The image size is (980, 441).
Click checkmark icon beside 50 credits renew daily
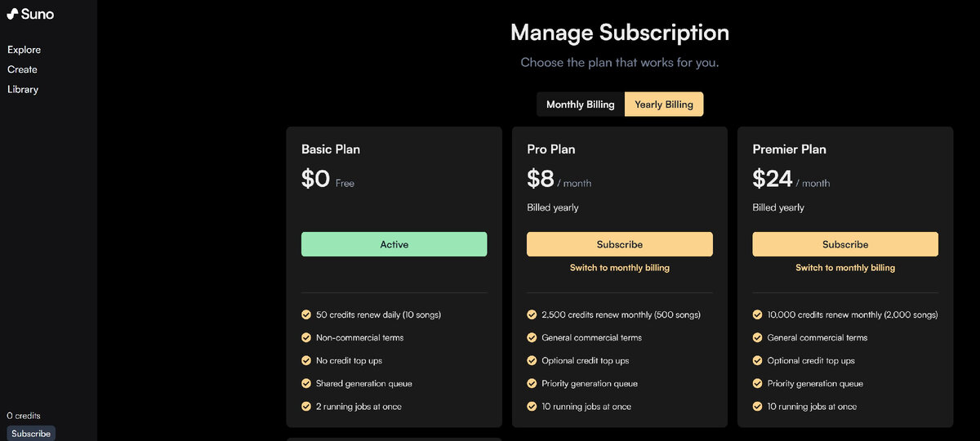tap(306, 314)
